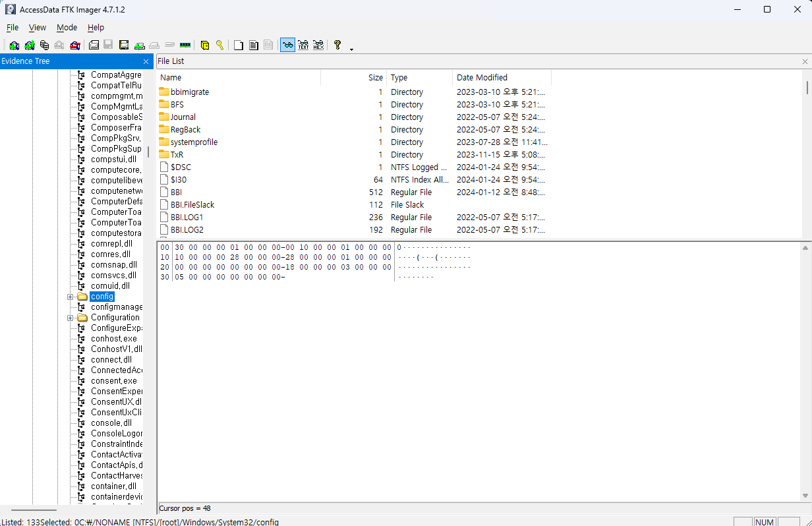This screenshot has width=812, height=526.
Task: Select conhost.exe in Evidence Tree
Action: [x=113, y=339]
